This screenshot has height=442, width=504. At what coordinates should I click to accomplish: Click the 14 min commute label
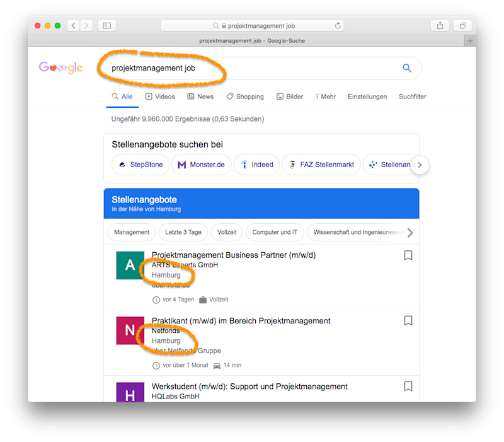pos(232,365)
